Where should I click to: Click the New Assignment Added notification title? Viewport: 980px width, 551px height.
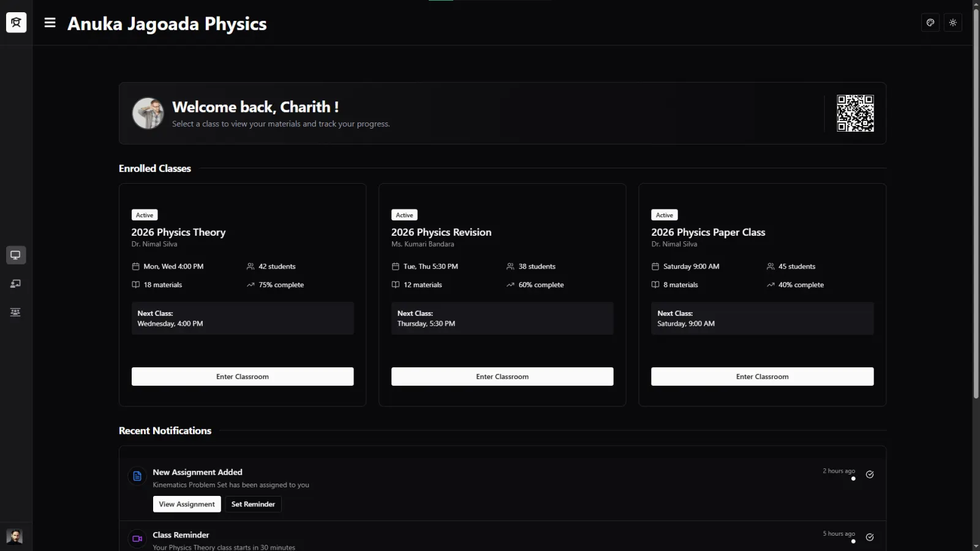coord(197,472)
